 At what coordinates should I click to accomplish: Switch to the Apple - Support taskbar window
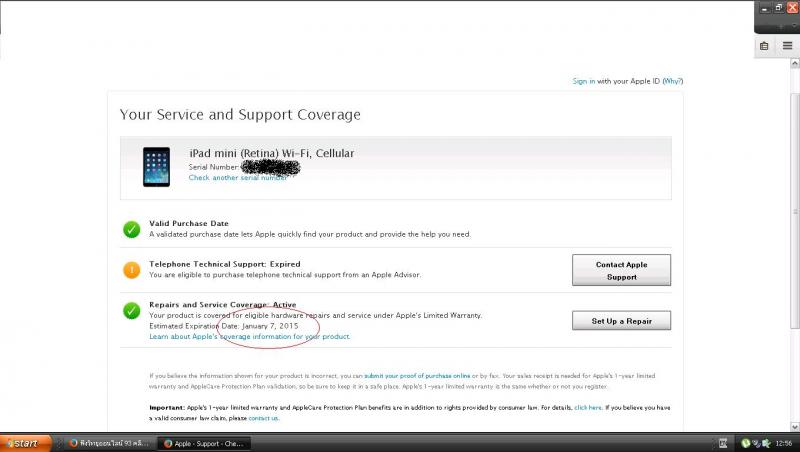[203, 443]
